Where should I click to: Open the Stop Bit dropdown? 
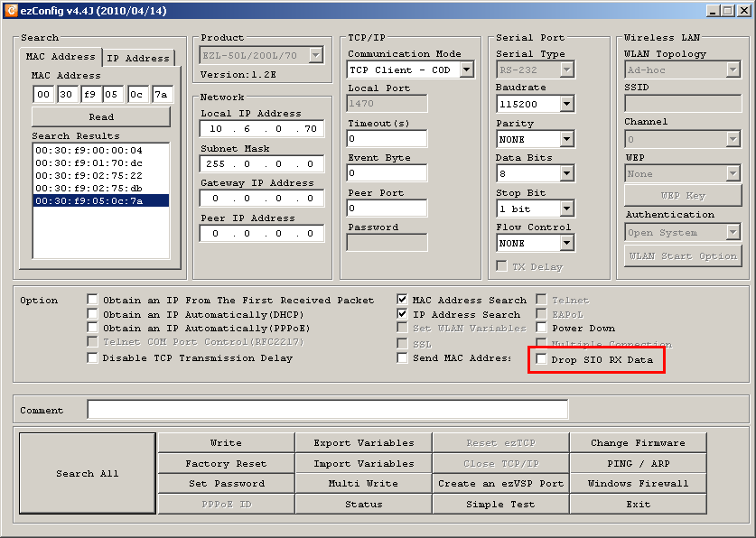(x=567, y=209)
